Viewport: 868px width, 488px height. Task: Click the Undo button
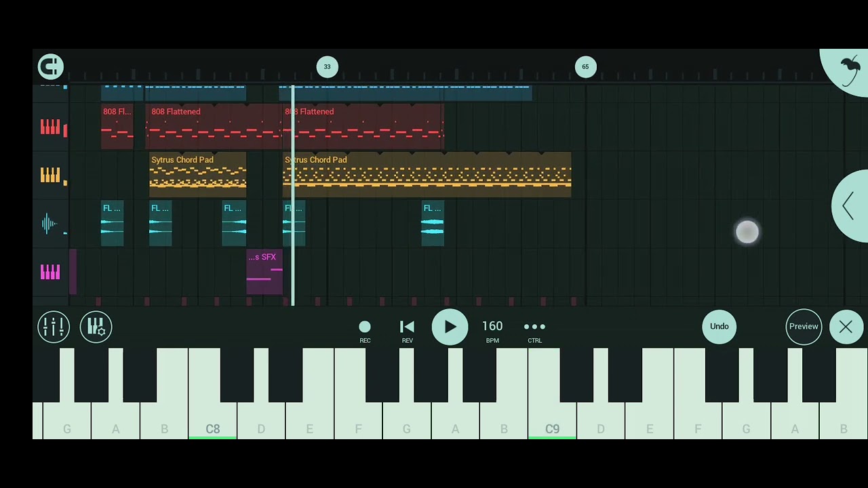click(x=719, y=327)
